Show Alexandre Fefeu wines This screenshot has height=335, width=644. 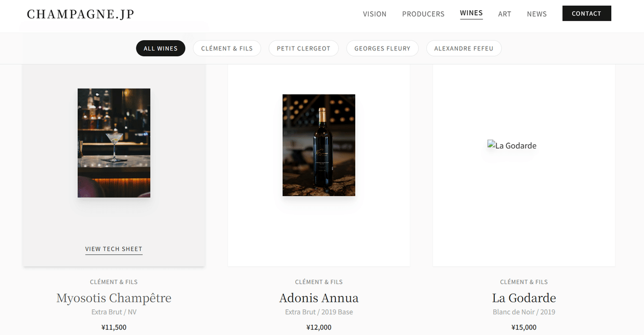(x=464, y=48)
